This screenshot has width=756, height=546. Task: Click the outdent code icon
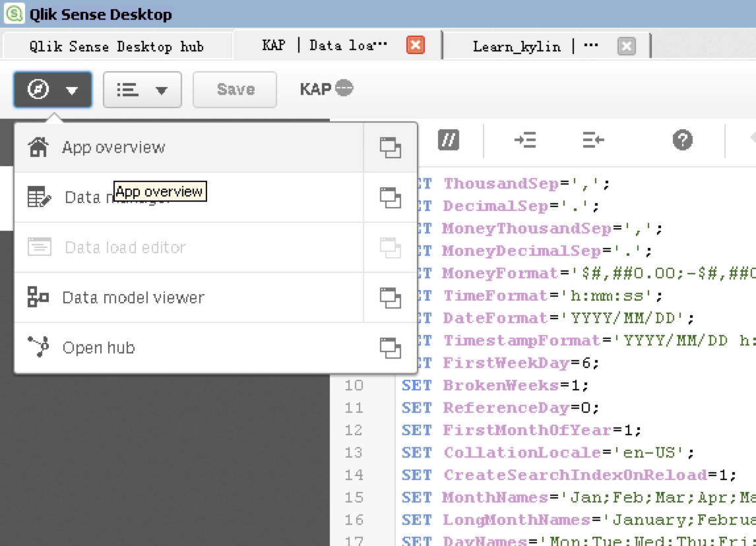click(x=593, y=140)
